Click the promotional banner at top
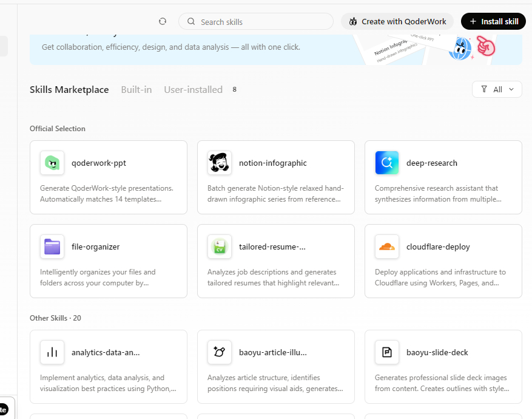Screen dimensions: 532x419 (x=182, y=49)
